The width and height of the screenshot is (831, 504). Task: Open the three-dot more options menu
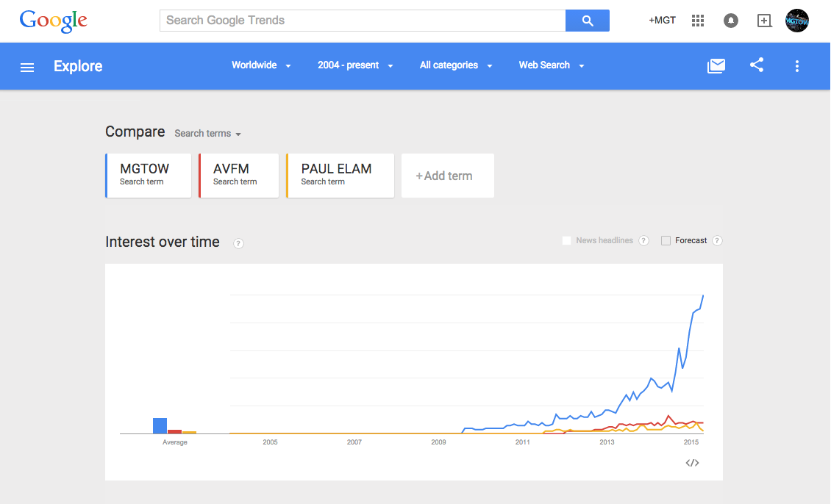(x=796, y=66)
